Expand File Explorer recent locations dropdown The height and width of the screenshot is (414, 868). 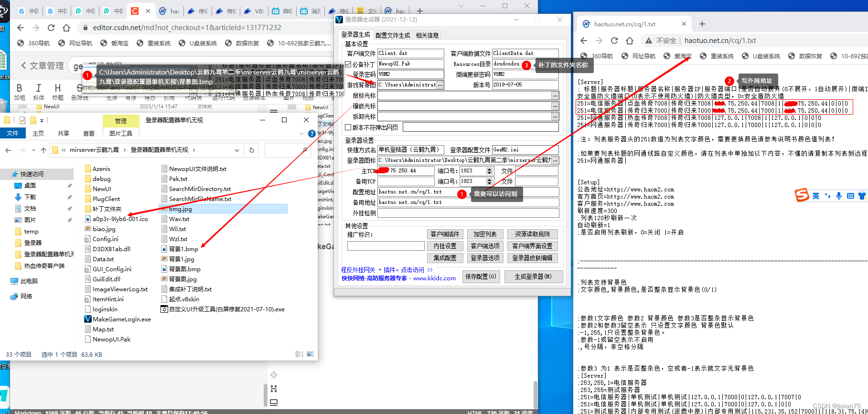(x=33, y=150)
